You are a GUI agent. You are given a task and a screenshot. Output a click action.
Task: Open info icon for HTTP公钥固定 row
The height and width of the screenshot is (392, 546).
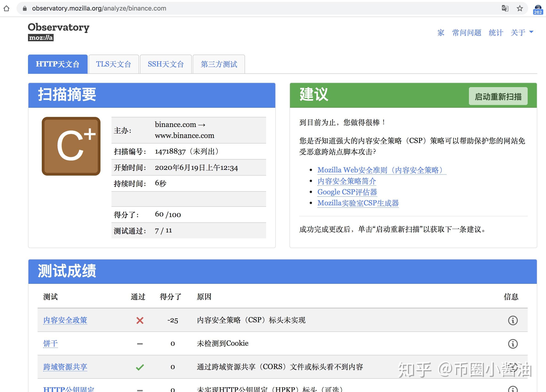513,389
